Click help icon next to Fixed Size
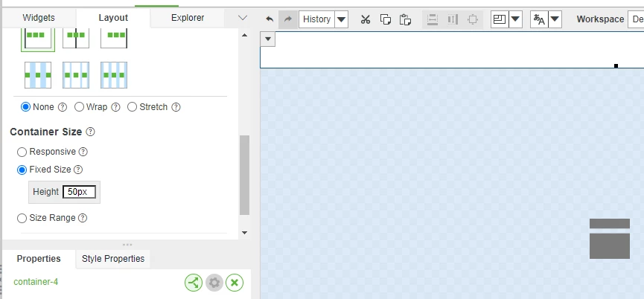644x299 pixels. click(78, 170)
